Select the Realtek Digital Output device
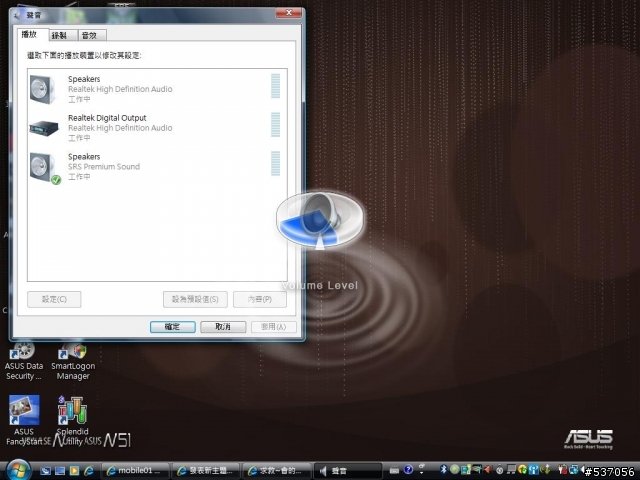Viewport: 640px width, 480px height. 157,127
